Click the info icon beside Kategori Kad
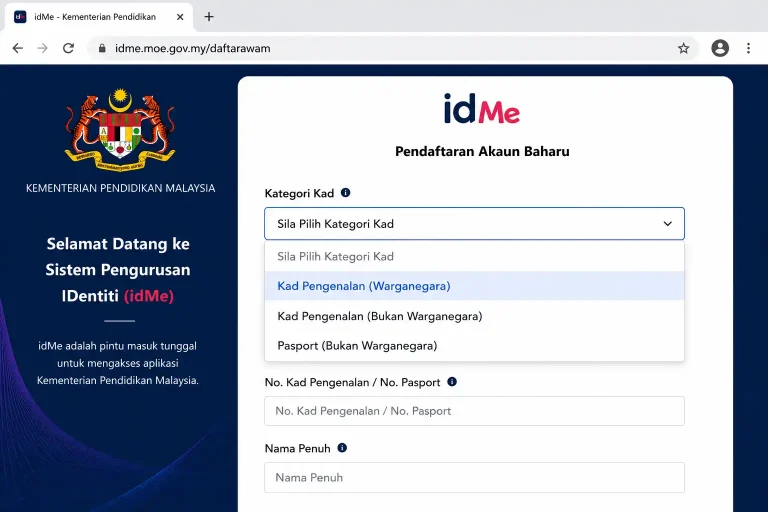768x512 pixels. pos(345,193)
